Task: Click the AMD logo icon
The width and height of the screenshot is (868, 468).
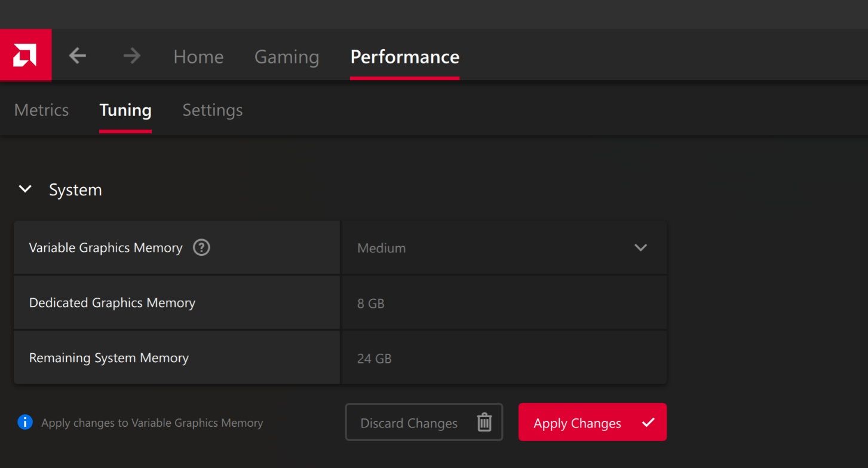Action: [26, 54]
